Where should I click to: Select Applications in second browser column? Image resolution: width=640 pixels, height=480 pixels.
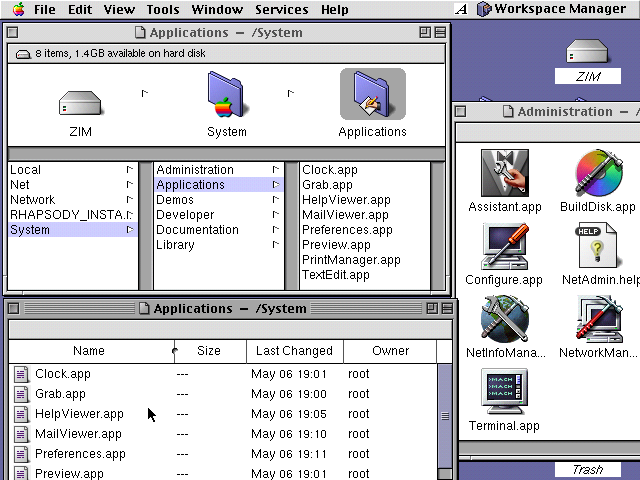click(219, 184)
